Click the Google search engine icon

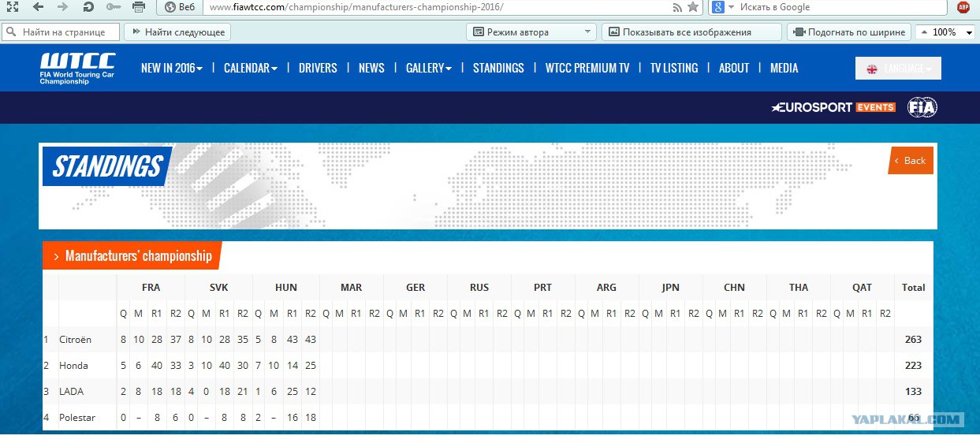point(717,7)
